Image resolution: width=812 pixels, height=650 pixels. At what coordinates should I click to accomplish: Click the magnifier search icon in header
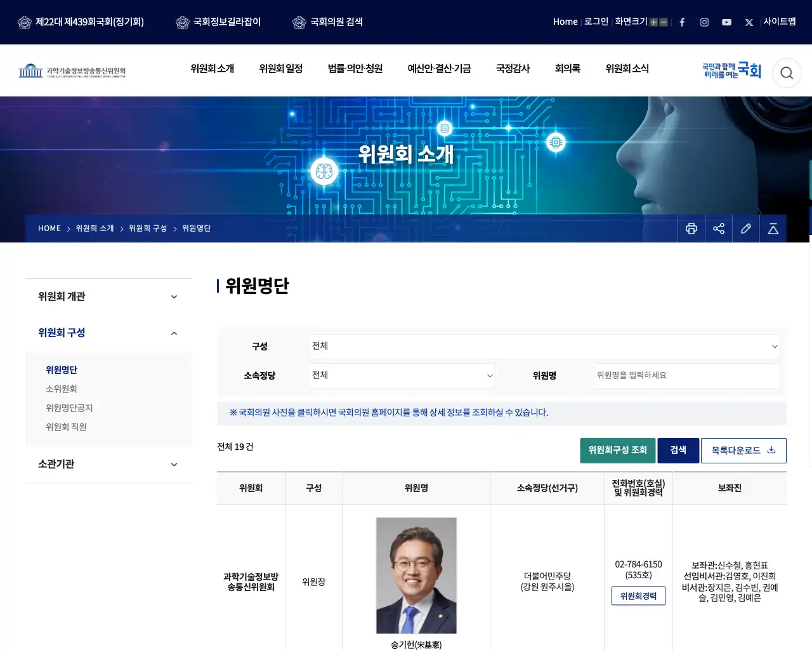787,73
